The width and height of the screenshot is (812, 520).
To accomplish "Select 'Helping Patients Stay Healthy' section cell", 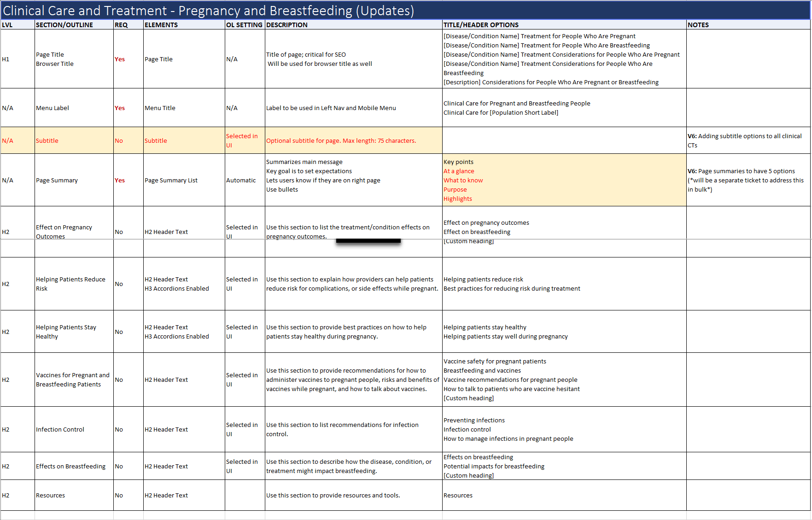I will (74, 332).
